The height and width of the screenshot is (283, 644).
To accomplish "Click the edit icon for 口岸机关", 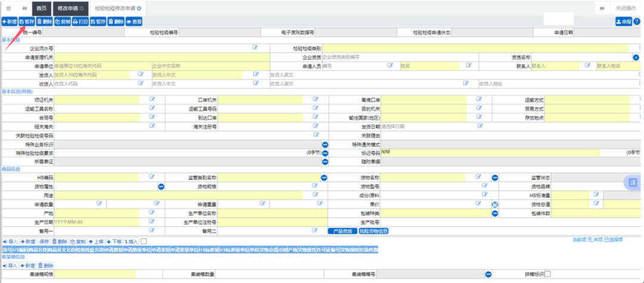I will click(x=316, y=99).
